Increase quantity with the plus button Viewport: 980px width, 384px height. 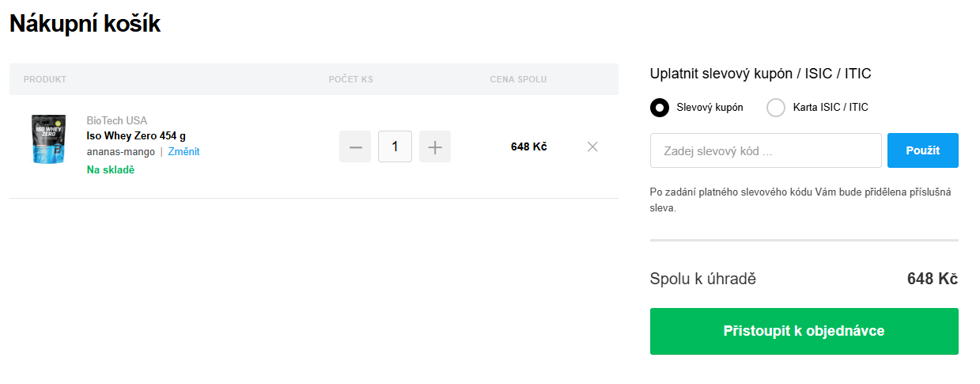pos(435,146)
